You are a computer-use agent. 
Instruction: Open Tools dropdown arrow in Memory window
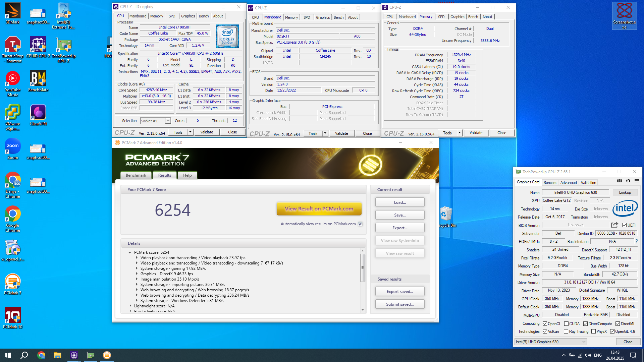(x=460, y=133)
